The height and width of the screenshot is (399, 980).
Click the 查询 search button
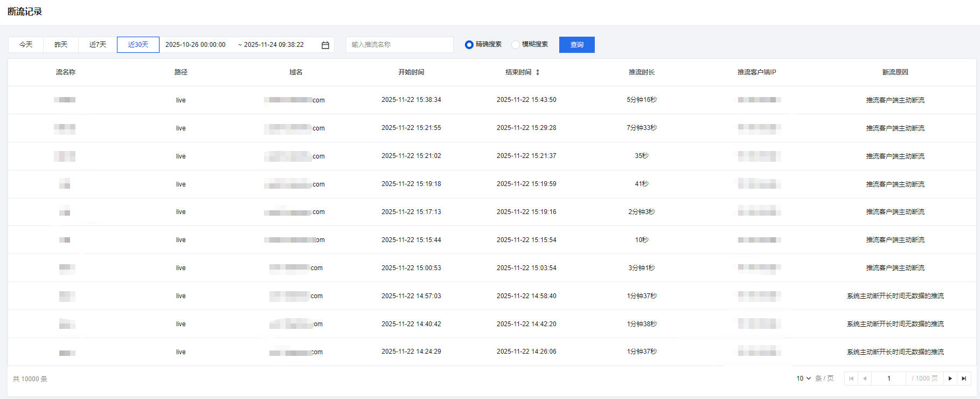click(x=576, y=45)
